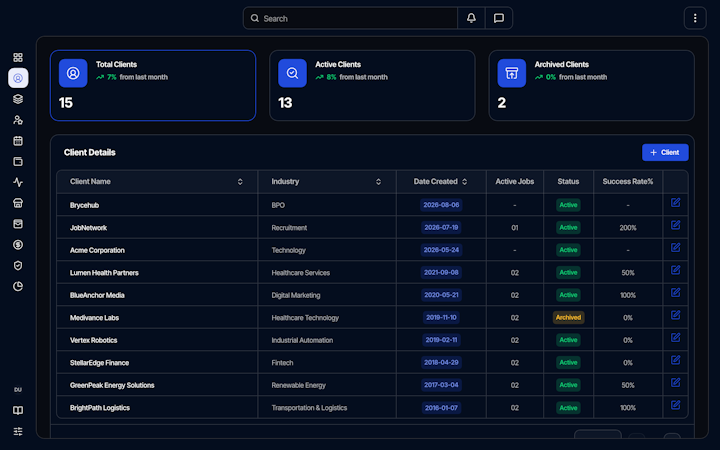Open the JobNetwork client name
Screen dimensions: 720x450
(88, 228)
